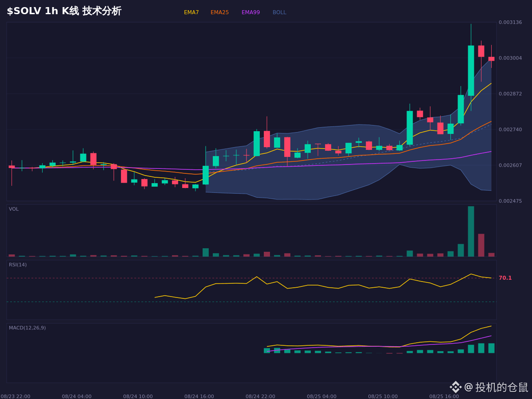Click the RSI value 70.1
The width and height of the screenshot is (532, 399).
coord(505,278)
